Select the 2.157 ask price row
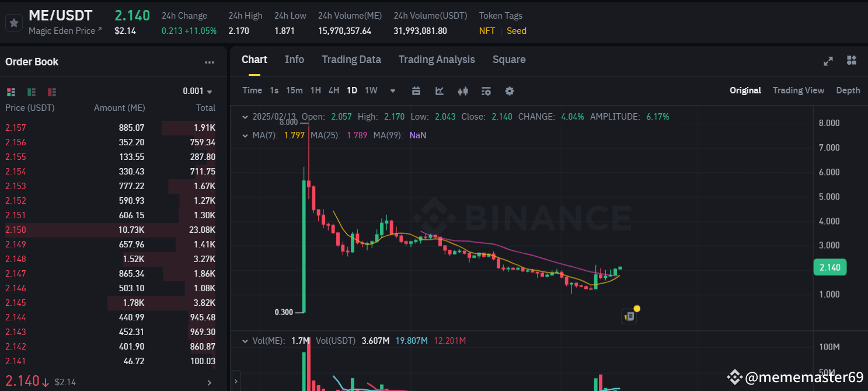This screenshot has height=391, width=868. coord(110,128)
